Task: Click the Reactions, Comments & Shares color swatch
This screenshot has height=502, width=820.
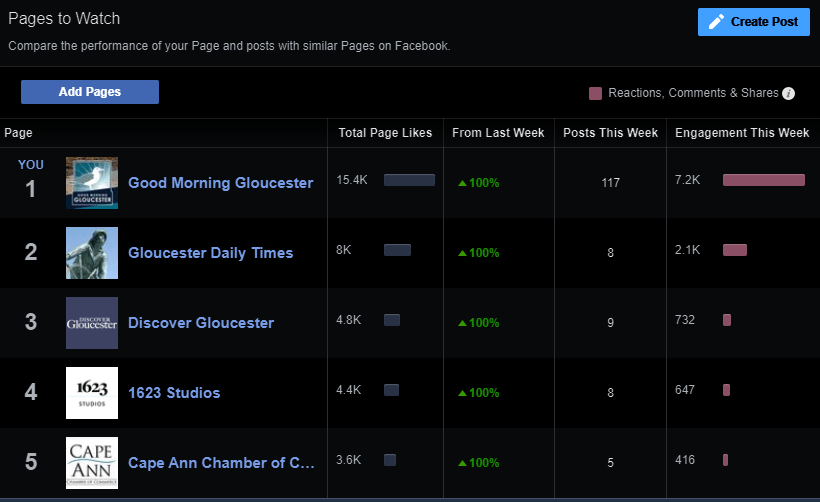Action: point(596,93)
